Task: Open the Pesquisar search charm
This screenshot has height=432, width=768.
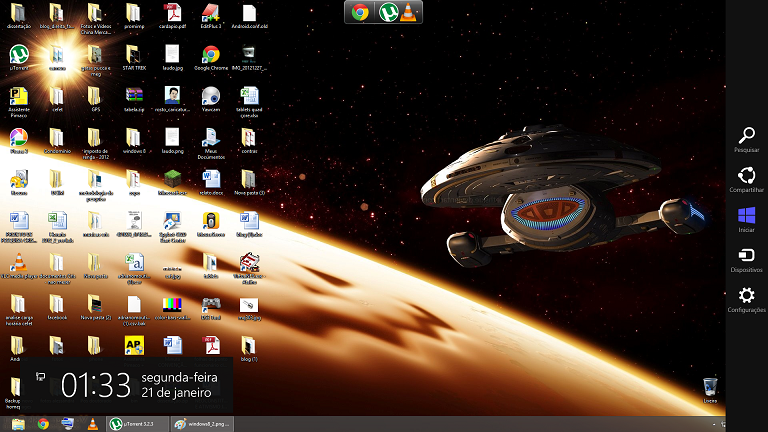Action: click(x=746, y=140)
